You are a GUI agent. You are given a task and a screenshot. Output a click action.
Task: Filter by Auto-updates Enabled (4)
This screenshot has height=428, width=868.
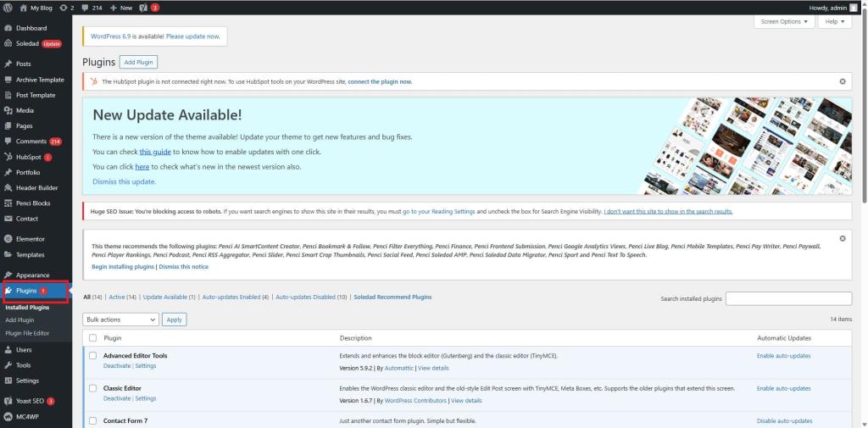[236, 297]
